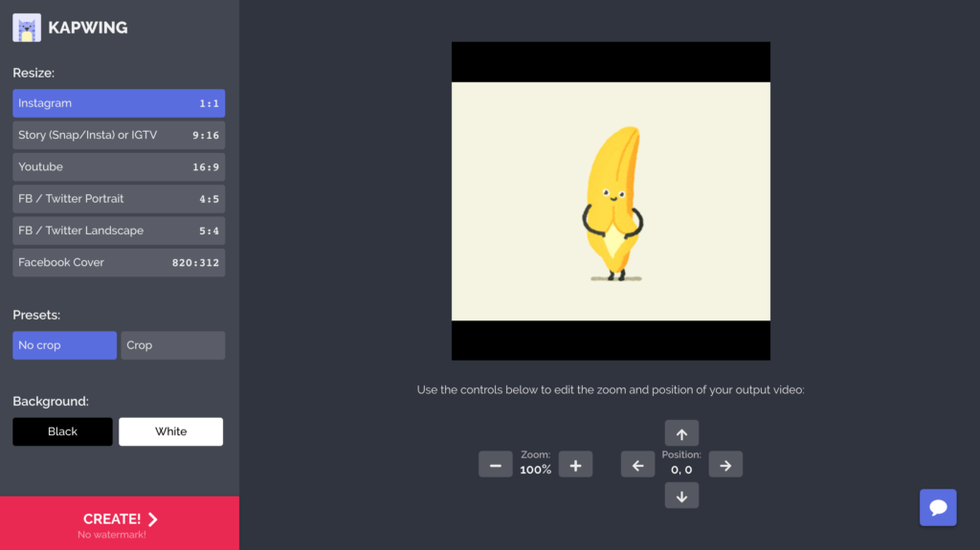The width and height of the screenshot is (980, 550).
Task: Select Facebook Cover 820:312 option
Action: [x=119, y=262]
